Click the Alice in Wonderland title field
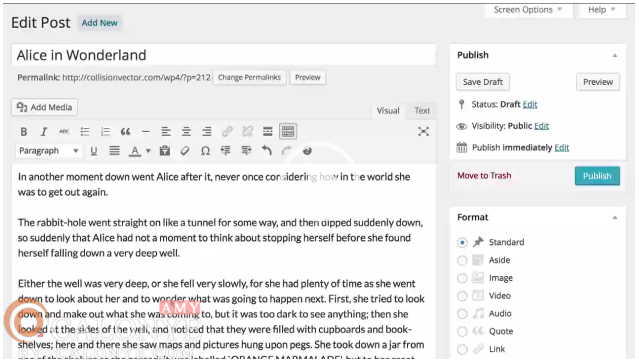This screenshot has height=364, width=639. pos(224,55)
